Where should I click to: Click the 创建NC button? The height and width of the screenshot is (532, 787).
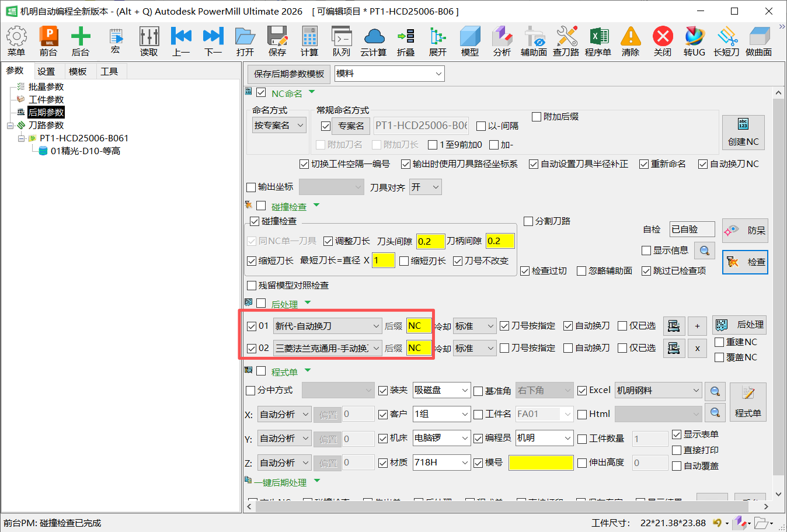point(743,133)
